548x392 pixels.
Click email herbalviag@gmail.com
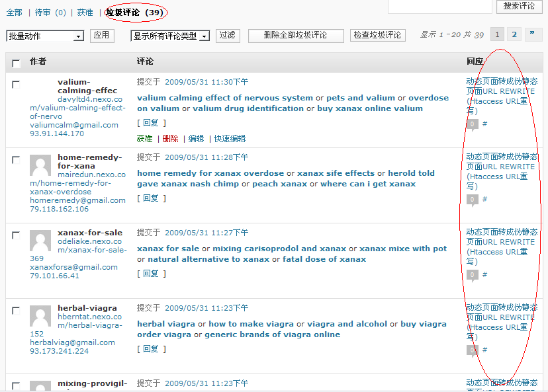pos(72,343)
